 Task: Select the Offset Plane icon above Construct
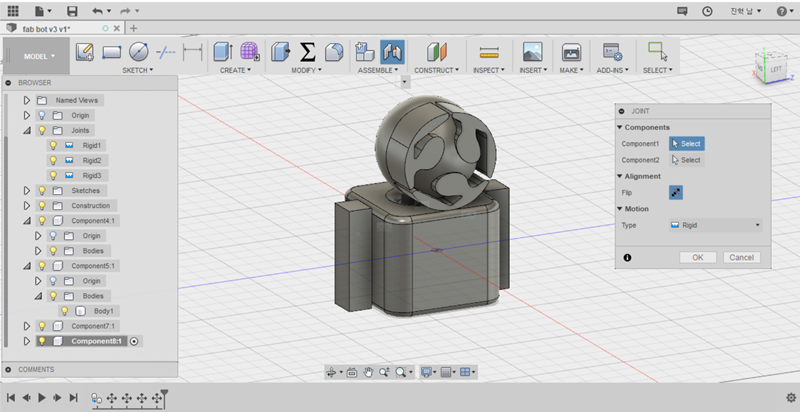(436, 51)
